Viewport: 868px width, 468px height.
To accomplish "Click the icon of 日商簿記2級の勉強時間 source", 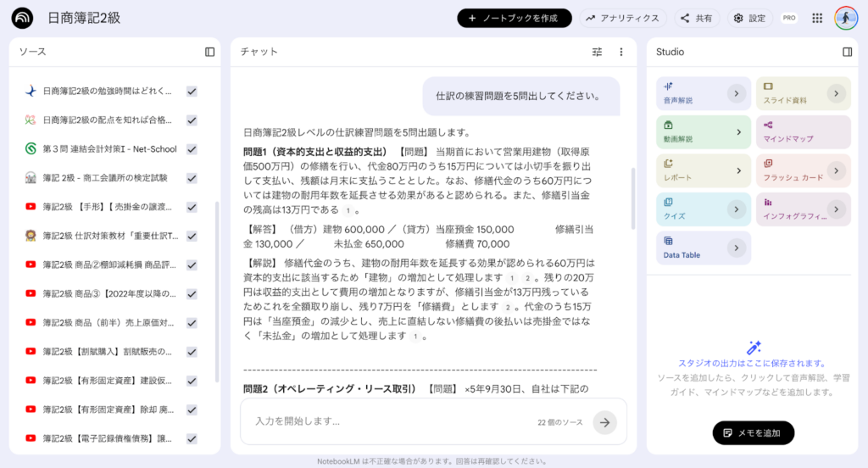I will 31,91.
